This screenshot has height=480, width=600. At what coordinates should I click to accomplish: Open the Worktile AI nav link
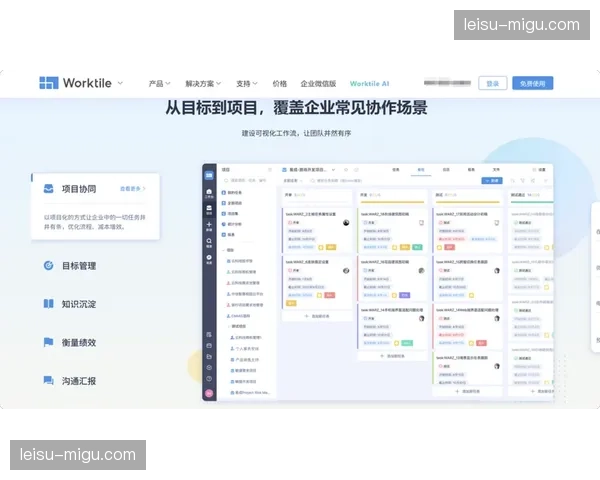coord(369,83)
